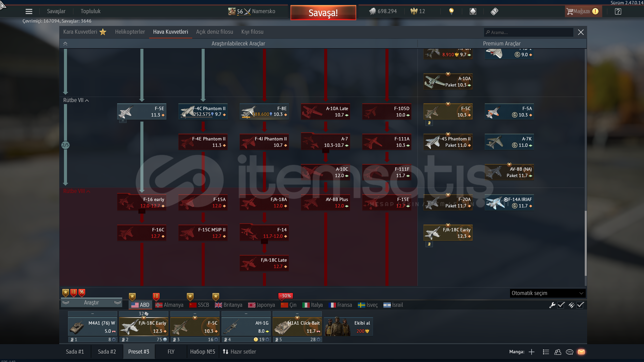The width and height of the screenshot is (644, 362).
Task: Click the Araştır research button
Action: [x=91, y=303]
